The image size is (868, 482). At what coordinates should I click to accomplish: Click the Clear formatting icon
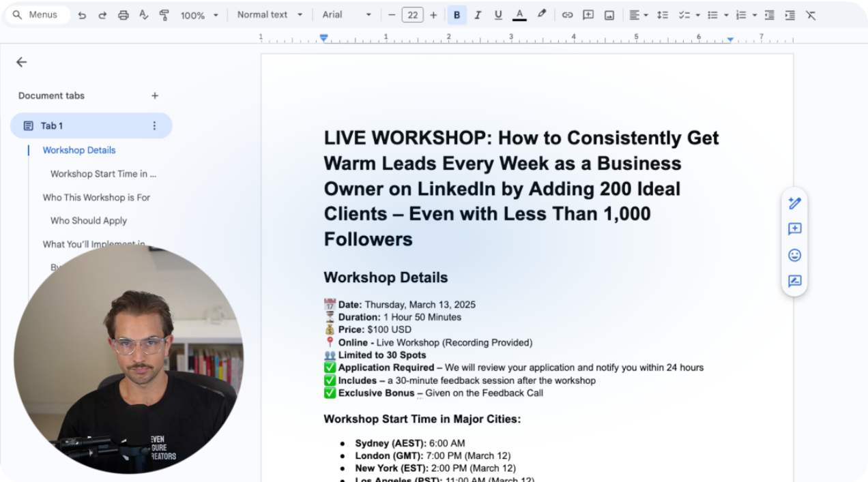[810, 15]
